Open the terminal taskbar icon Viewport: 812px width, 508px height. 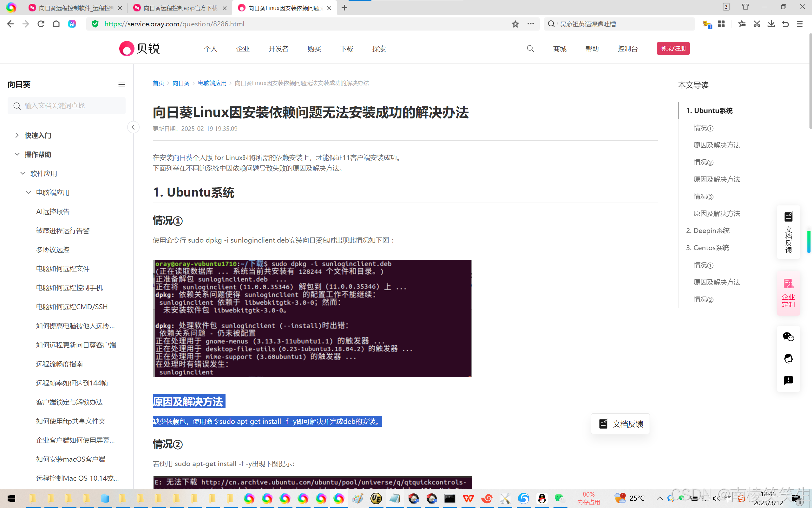click(x=450, y=498)
